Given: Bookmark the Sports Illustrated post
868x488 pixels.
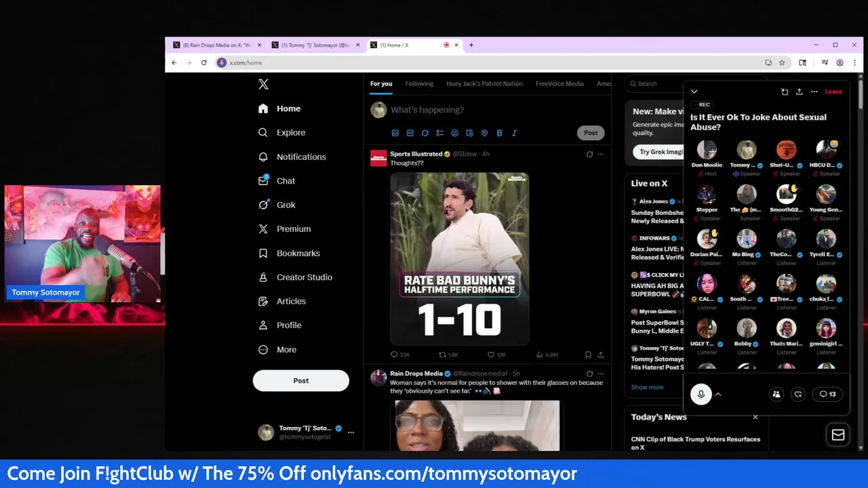Looking at the screenshot, I should (x=588, y=354).
